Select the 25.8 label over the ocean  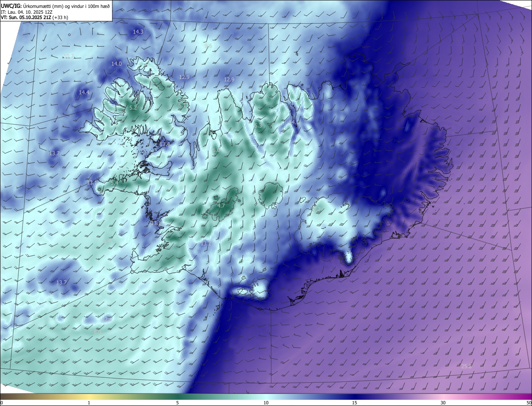click(x=467, y=366)
